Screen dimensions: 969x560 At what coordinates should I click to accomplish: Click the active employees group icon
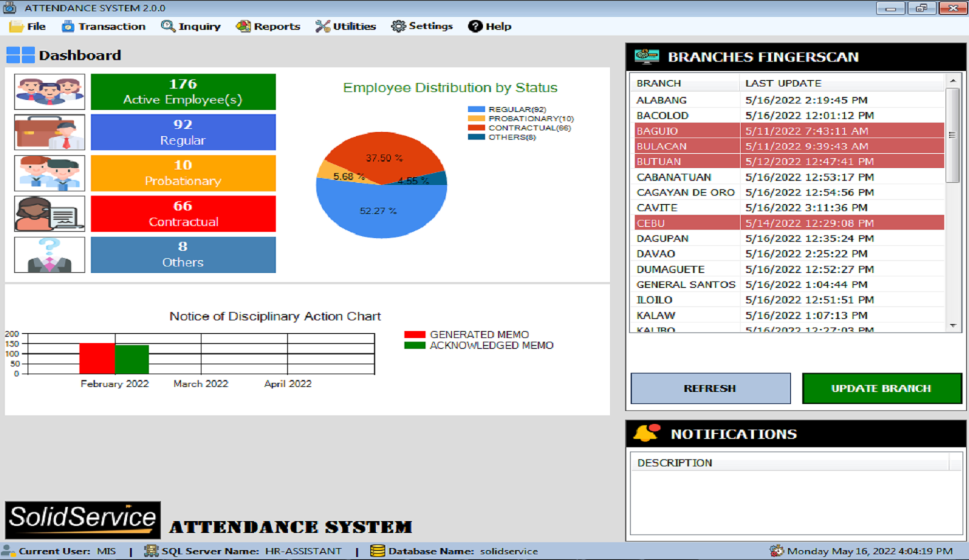tap(50, 91)
